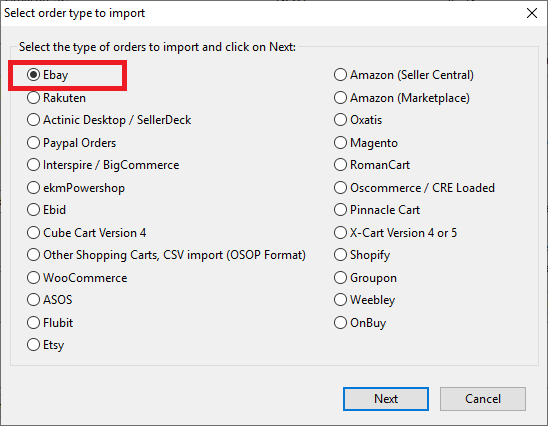This screenshot has width=548, height=426.
Task: Choose the Groupon order type
Action: click(365, 278)
